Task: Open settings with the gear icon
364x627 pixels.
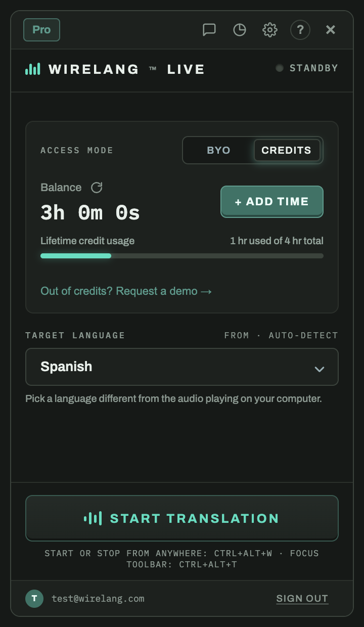Action: coord(270,30)
